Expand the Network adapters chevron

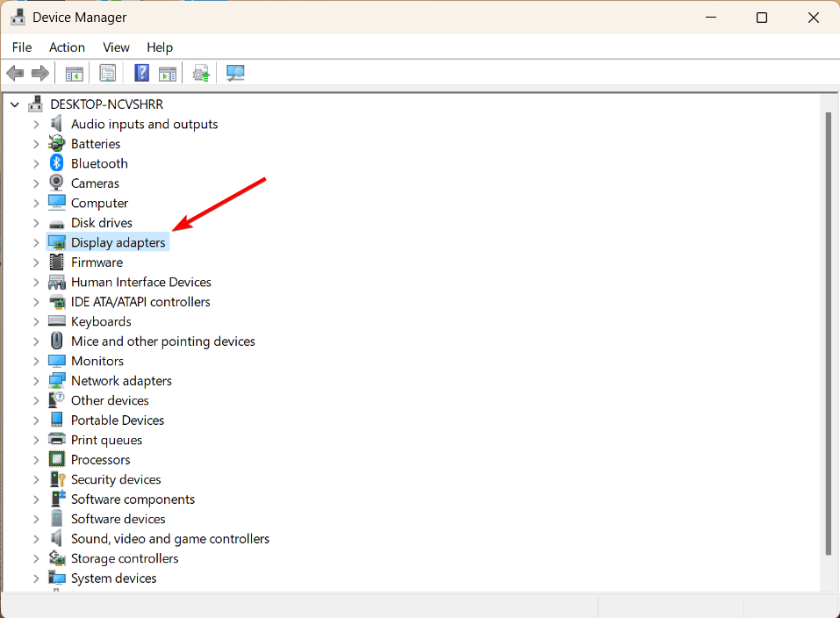[x=36, y=381]
